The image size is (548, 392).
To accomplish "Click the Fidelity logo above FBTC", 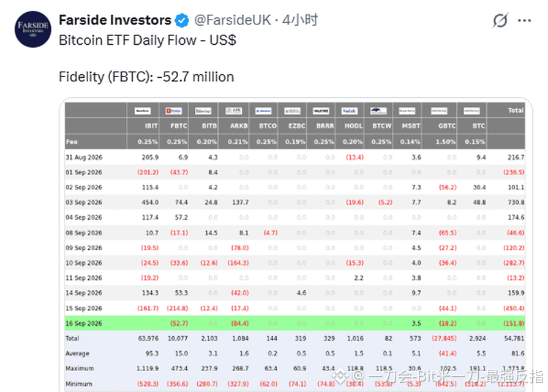I will (x=173, y=111).
